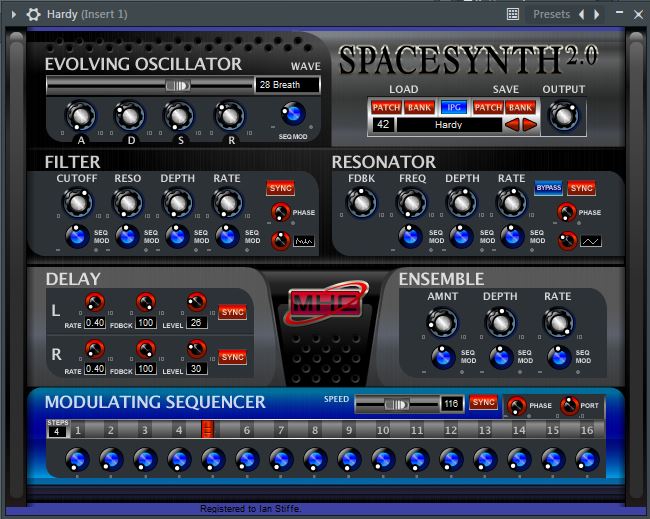This screenshot has height=519, width=650.
Task: Toggle the RESONATOR SYNC button
Action: click(582, 188)
